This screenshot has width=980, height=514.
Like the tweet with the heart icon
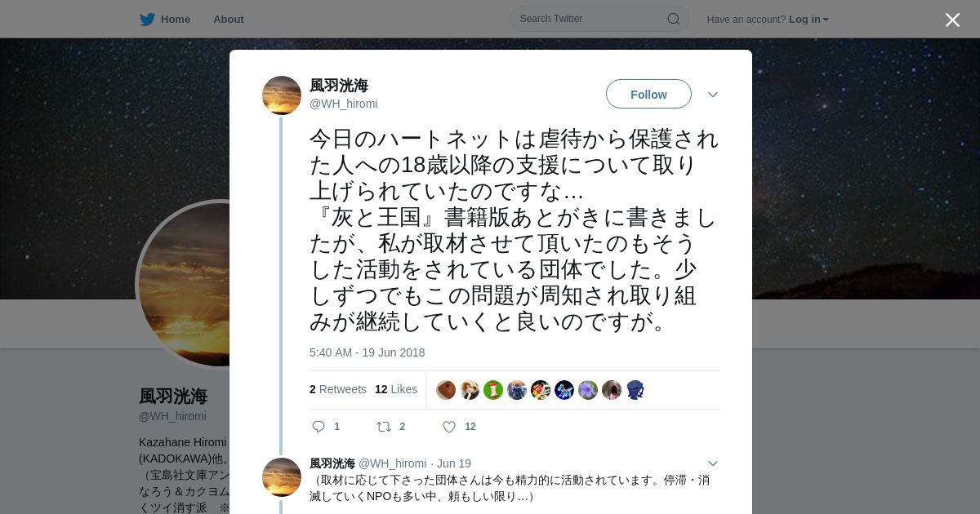[449, 427]
